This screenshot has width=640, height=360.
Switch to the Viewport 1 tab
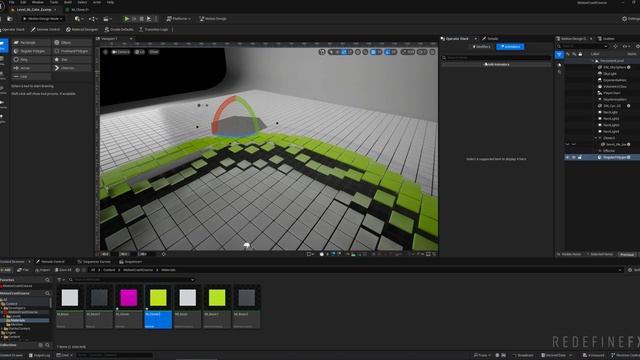click(109, 39)
